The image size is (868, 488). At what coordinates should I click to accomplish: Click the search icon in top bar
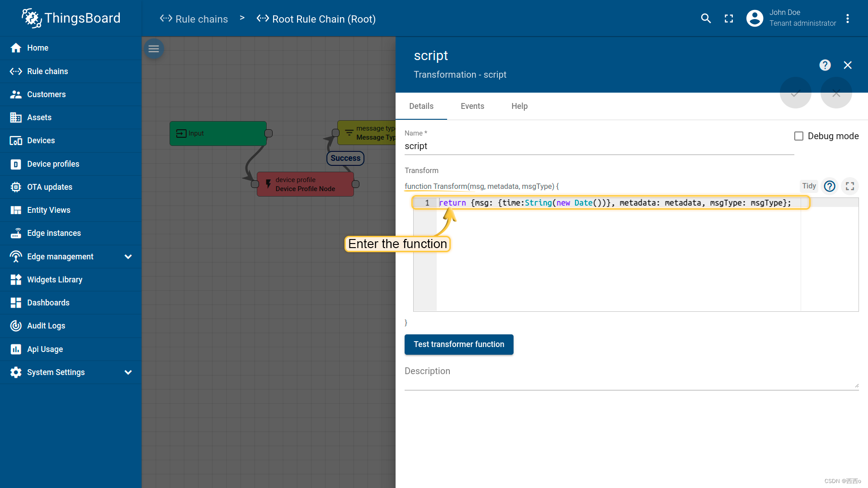click(706, 19)
